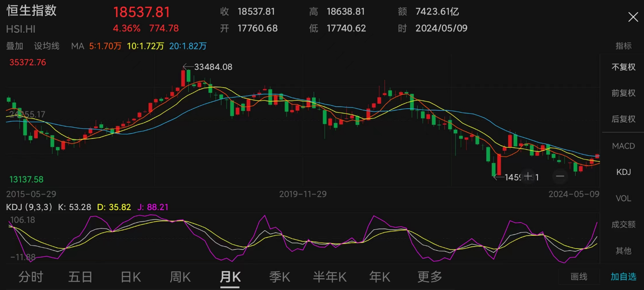
Task: Open 其他 indicators list
Action: coord(623,251)
